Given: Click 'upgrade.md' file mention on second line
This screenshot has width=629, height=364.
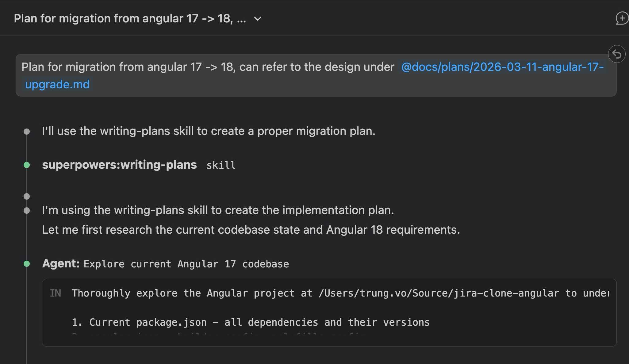Looking at the screenshot, I should [57, 84].
